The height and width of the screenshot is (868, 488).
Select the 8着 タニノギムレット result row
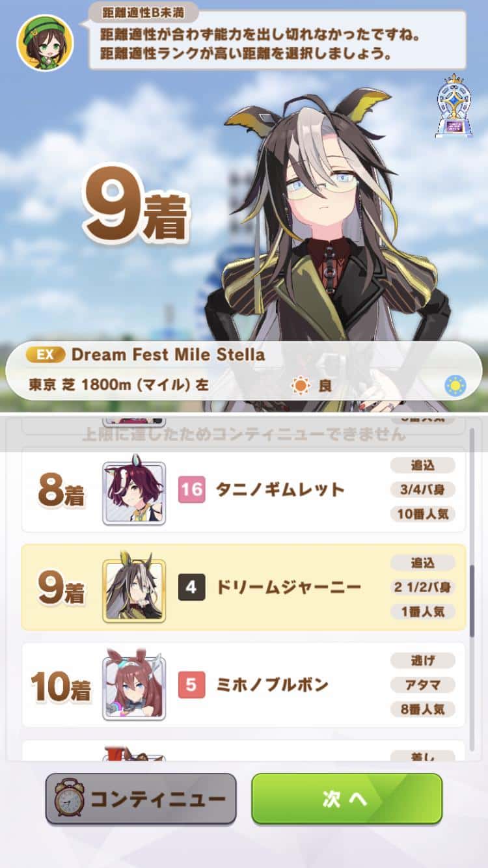[243, 490]
